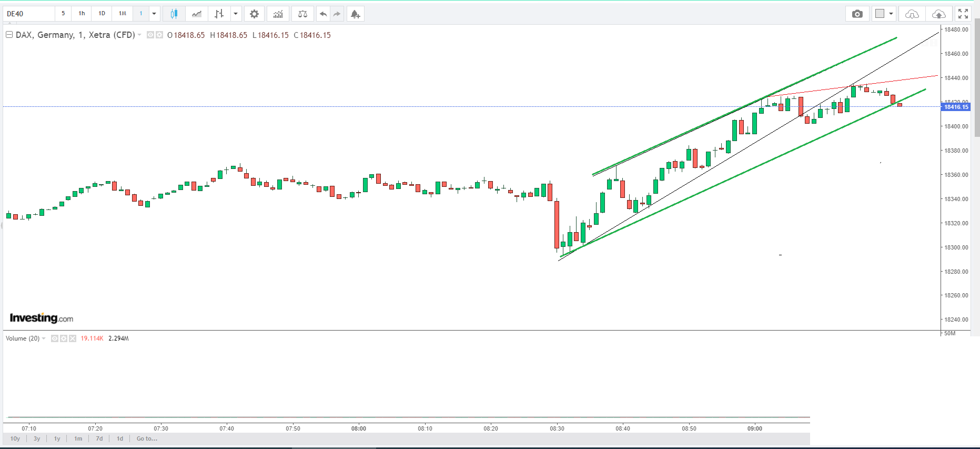This screenshot has height=449, width=980.
Task: Remove the Volume indicator
Action: click(x=73, y=338)
